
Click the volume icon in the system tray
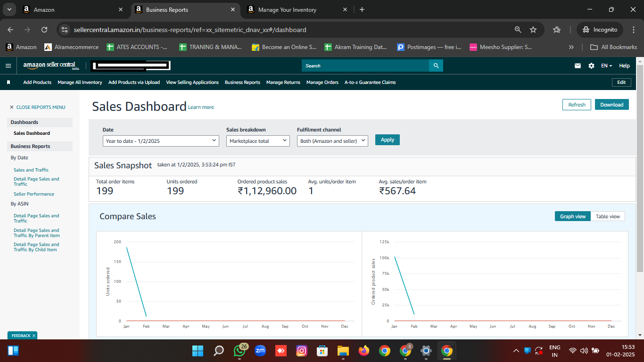(x=584, y=351)
